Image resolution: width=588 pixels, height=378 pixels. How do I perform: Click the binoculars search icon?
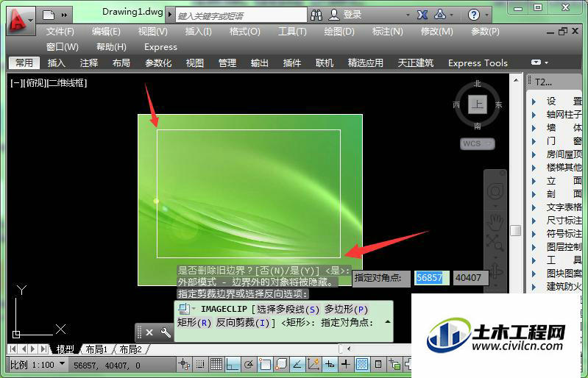[x=316, y=15]
